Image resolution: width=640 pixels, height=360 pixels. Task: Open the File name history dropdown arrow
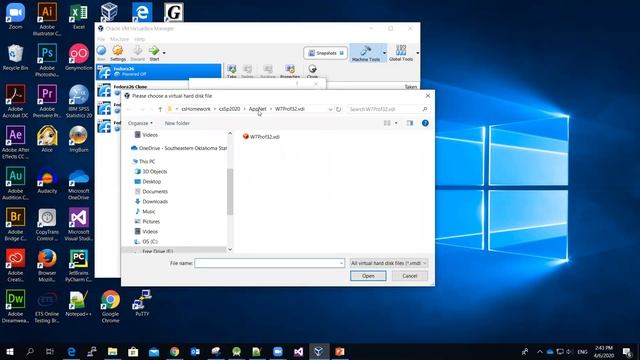point(341,263)
